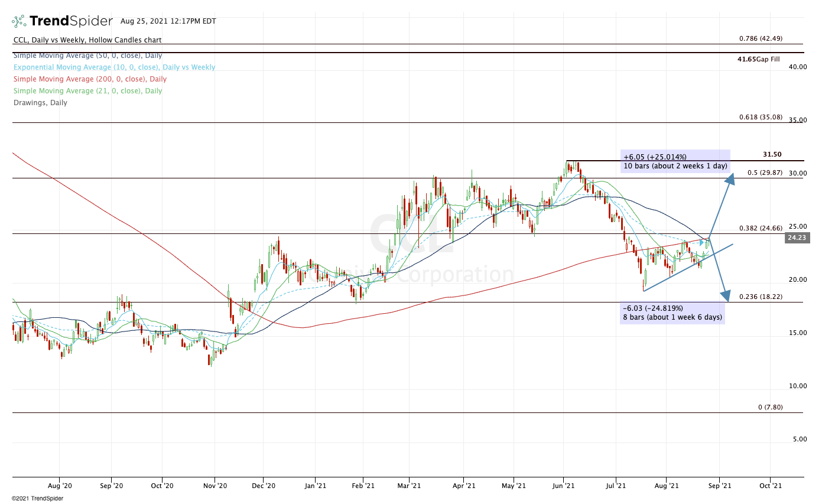The width and height of the screenshot is (822, 504).
Task: Click the 20.00 price axis label
Action: 798,279
